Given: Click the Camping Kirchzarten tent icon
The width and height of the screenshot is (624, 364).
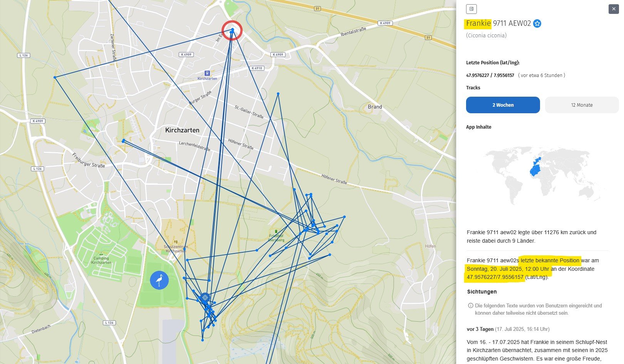Looking at the screenshot, I should tap(101, 254).
